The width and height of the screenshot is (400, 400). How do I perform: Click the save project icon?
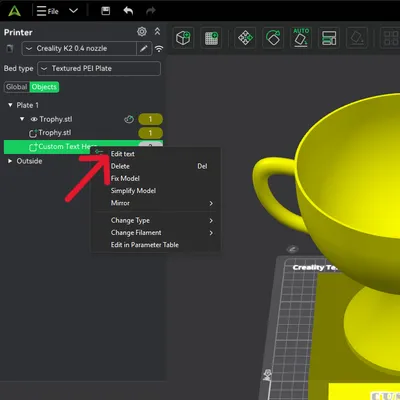(x=106, y=11)
